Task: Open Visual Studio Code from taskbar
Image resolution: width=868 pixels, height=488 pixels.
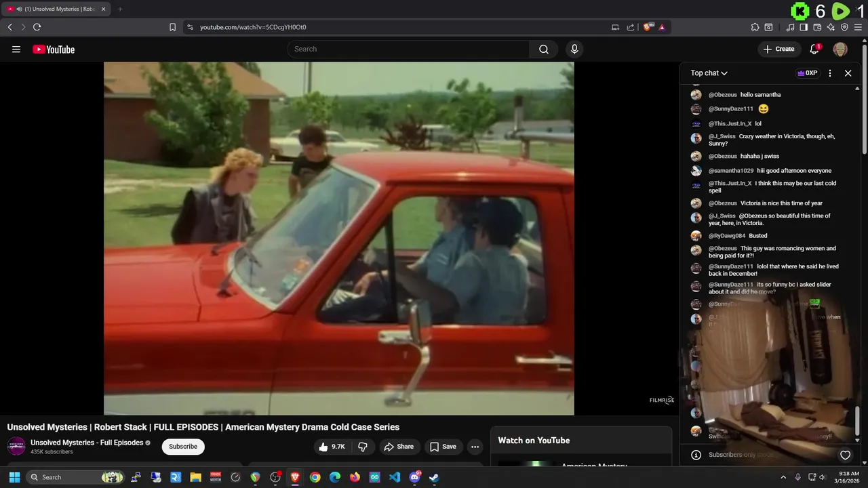Action: pyautogui.click(x=395, y=477)
